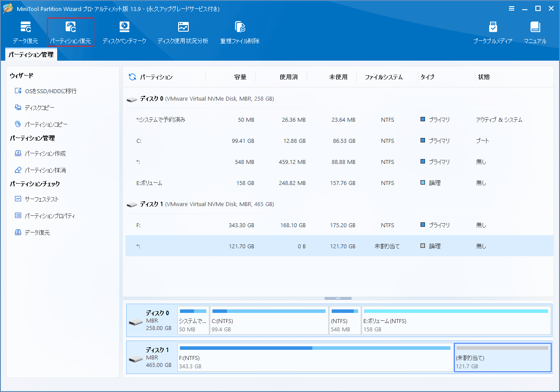Select ディスク 0 block in disk map
This screenshot has width=560, height=392.
152,320
